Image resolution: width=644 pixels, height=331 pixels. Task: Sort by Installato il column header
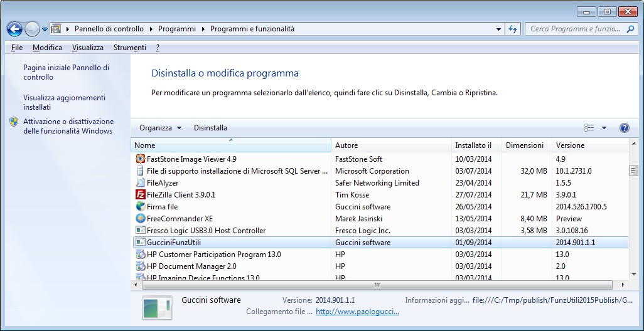[476, 145]
